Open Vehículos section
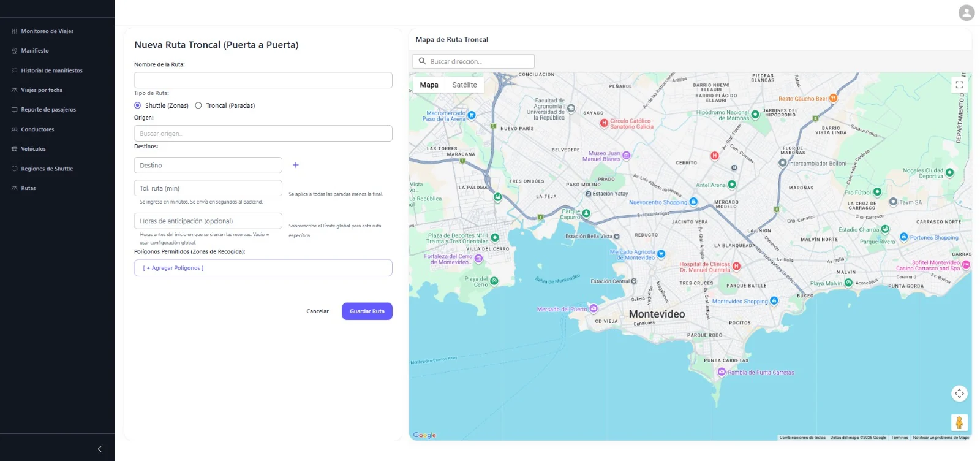The image size is (980, 461). [x=33, y=149]
